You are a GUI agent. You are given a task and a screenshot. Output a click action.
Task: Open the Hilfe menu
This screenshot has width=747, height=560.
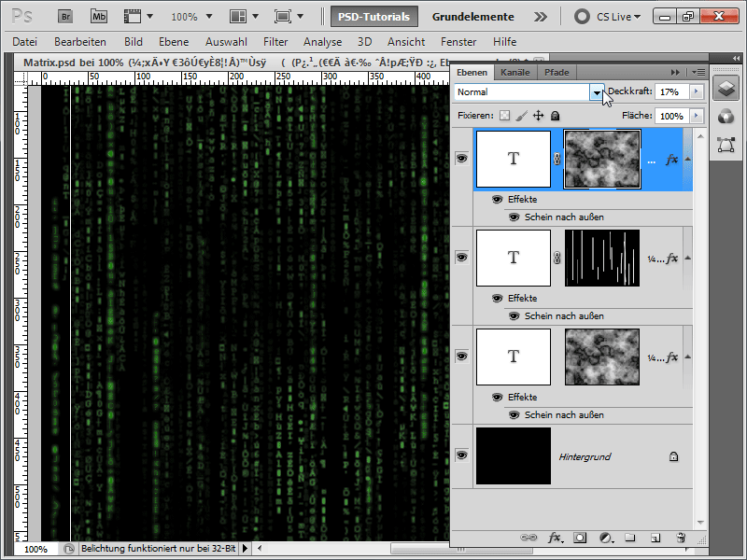504,42
